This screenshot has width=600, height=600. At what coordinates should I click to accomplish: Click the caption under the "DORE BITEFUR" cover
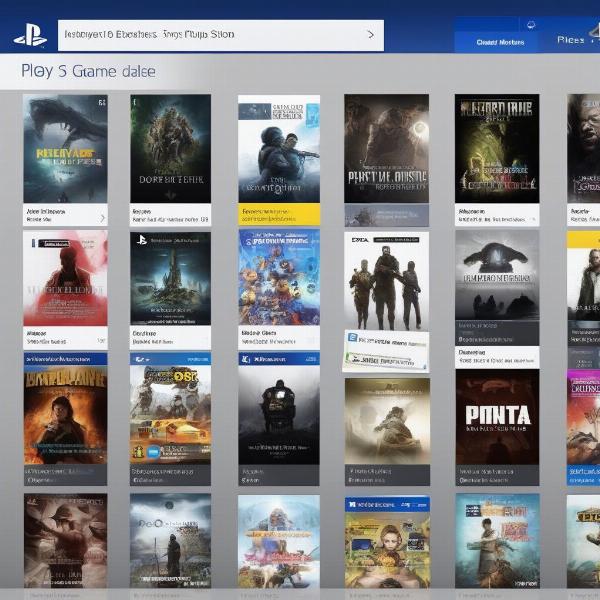click(170, 215)
